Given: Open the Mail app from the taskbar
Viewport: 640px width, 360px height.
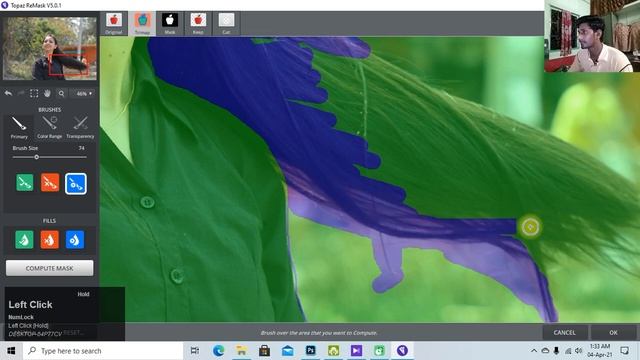Looking at the screenshot, I should click(288, 351).
